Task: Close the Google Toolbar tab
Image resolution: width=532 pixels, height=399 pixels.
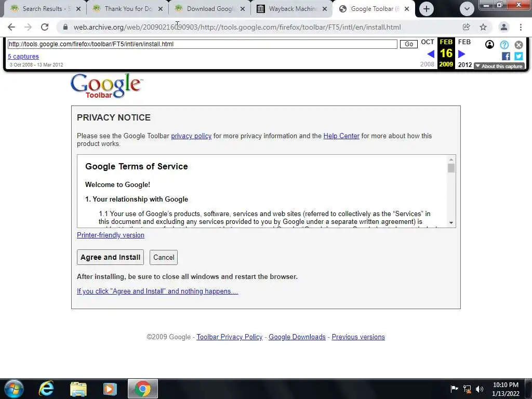Action: 407,9
